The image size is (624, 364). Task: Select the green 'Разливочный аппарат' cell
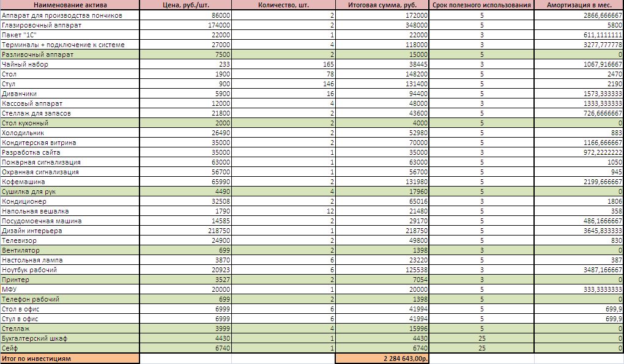[70, 54]
